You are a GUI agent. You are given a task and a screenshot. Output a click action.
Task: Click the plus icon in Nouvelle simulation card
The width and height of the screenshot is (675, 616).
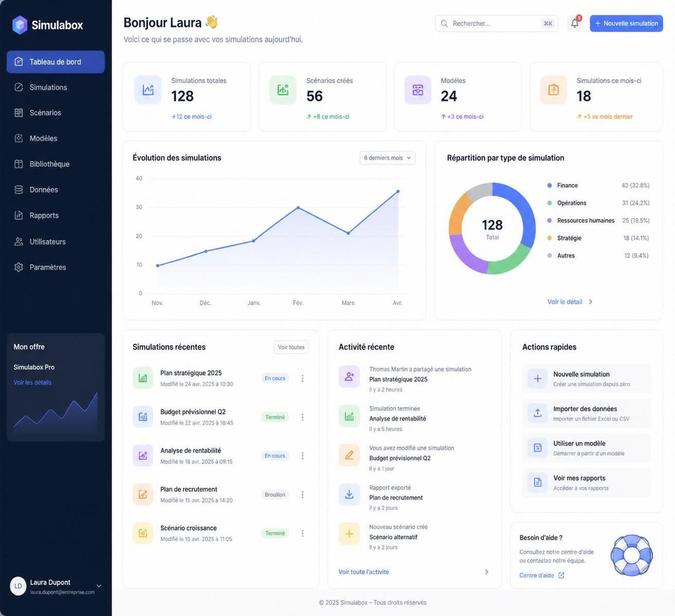pyautogui.click(x=537, y=378)
